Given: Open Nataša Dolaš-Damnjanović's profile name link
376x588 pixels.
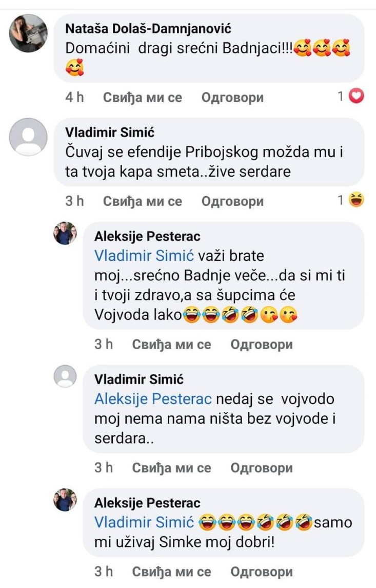Looking at the screenshot, I should click(148, 29).
